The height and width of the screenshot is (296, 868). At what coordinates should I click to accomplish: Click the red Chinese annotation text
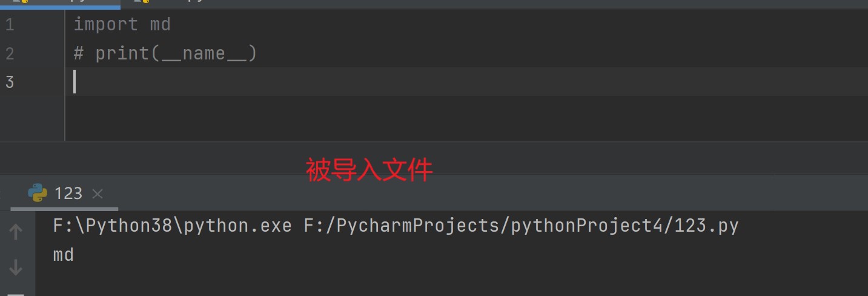(x=369, y=170)
